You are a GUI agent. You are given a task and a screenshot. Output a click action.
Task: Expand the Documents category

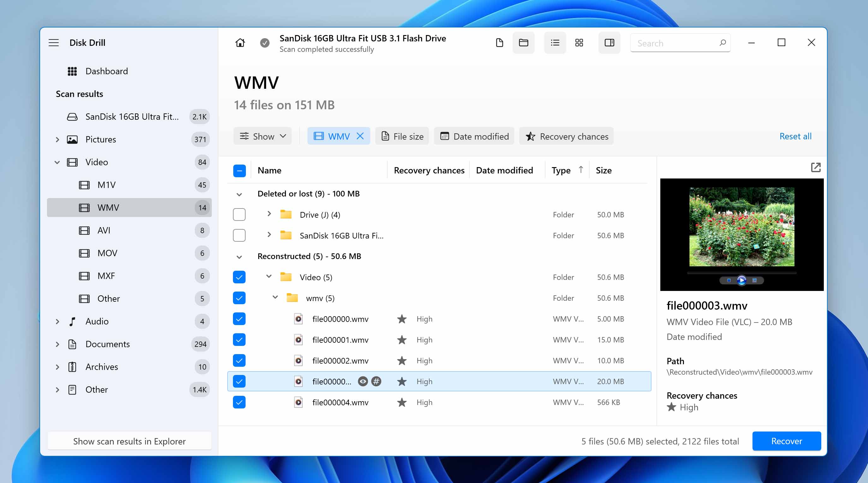(57, 344)
